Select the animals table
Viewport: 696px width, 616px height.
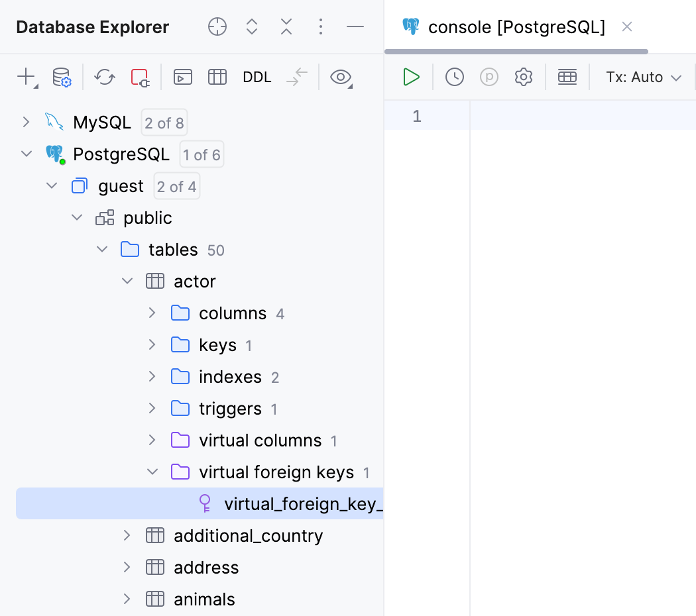coord(204,599)
